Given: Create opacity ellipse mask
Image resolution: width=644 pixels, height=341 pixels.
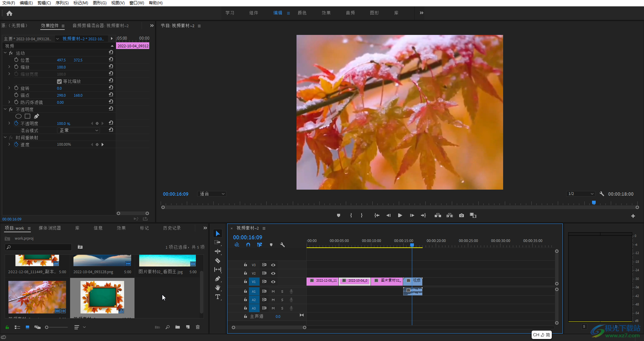Looking at the screenshot, I should tap(18, 116).
